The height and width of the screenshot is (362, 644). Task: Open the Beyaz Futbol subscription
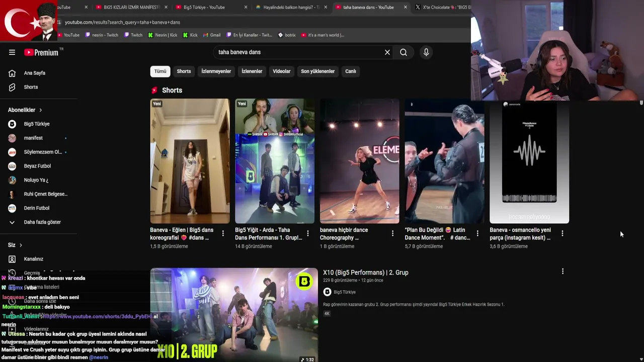click(38, 166)
